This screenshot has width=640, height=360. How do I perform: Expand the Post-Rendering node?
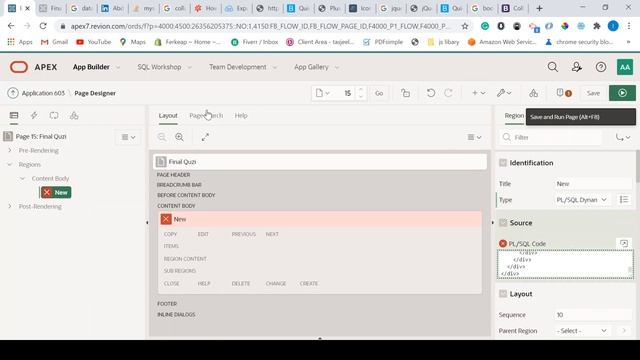click(x=10, y=206)
